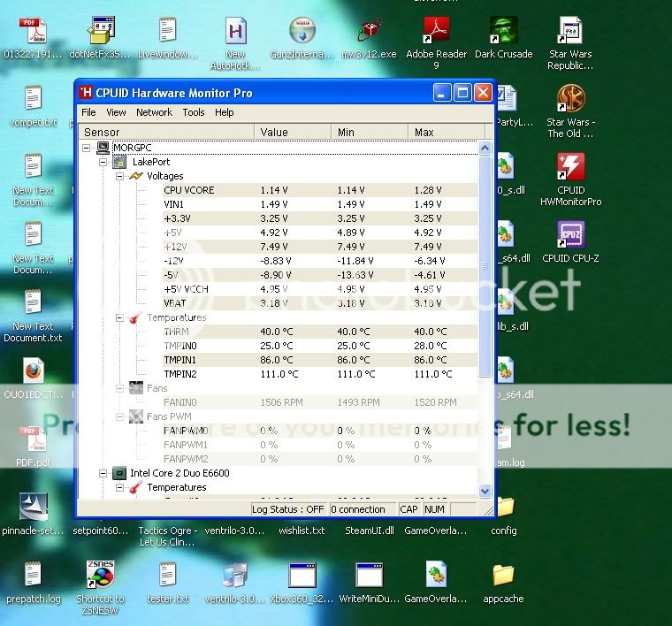This screenshot has width=672, height=626.
Task: Open the Tools menu
Action: (193, 112)
